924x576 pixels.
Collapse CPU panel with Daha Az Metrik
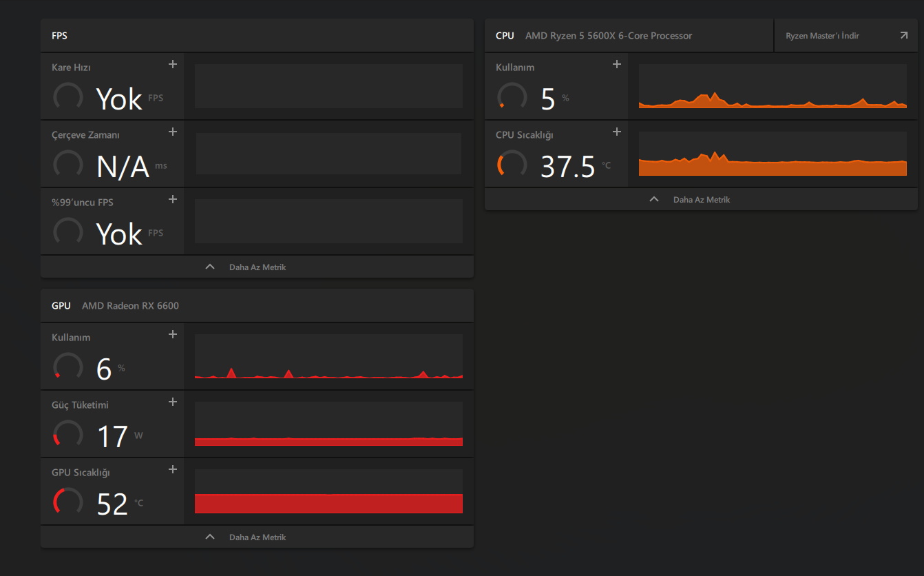pos(701,199)
